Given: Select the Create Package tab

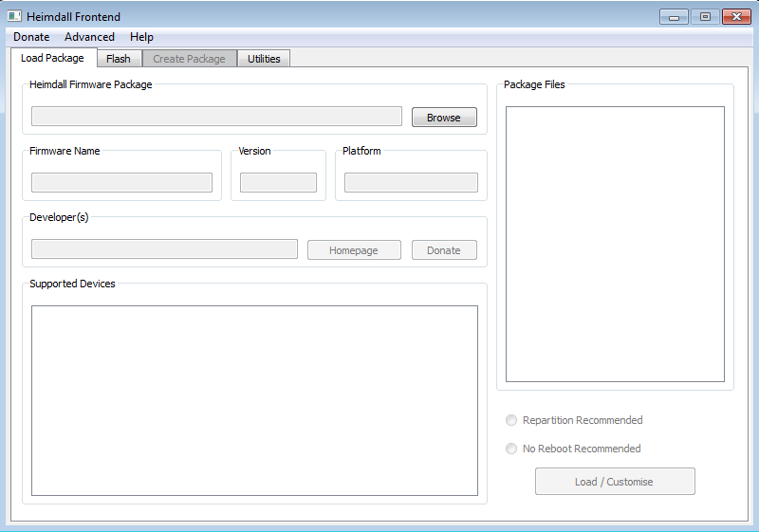Looking at the screenshot, I should point(189,59).
